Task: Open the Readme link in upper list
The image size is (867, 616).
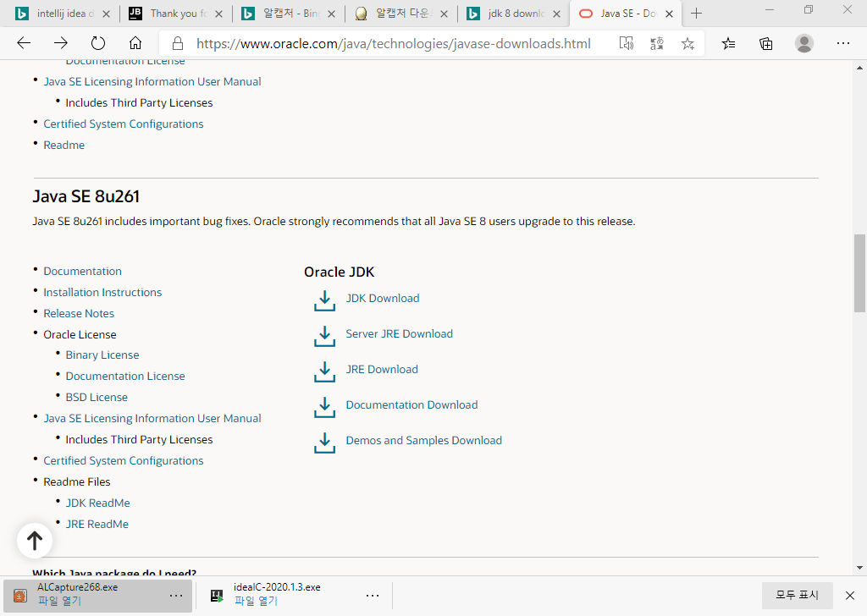Action: click(x=64, y=145)
